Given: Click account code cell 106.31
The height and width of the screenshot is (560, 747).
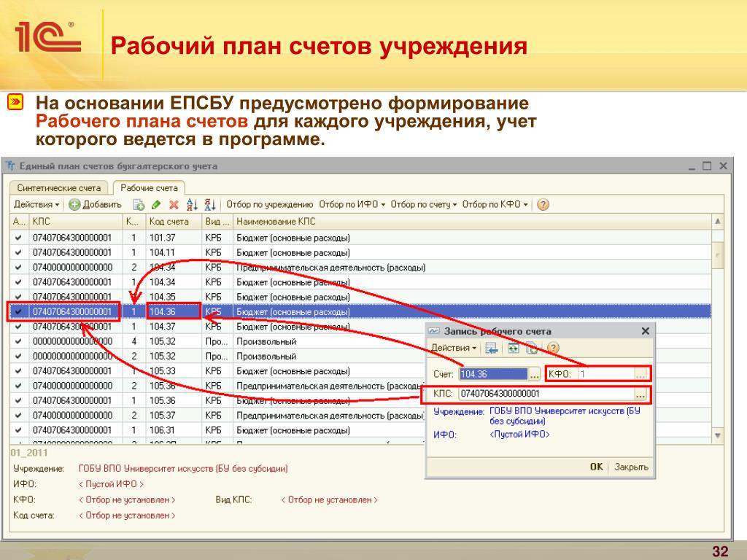Looking at the screenshot, I should 174,430.
